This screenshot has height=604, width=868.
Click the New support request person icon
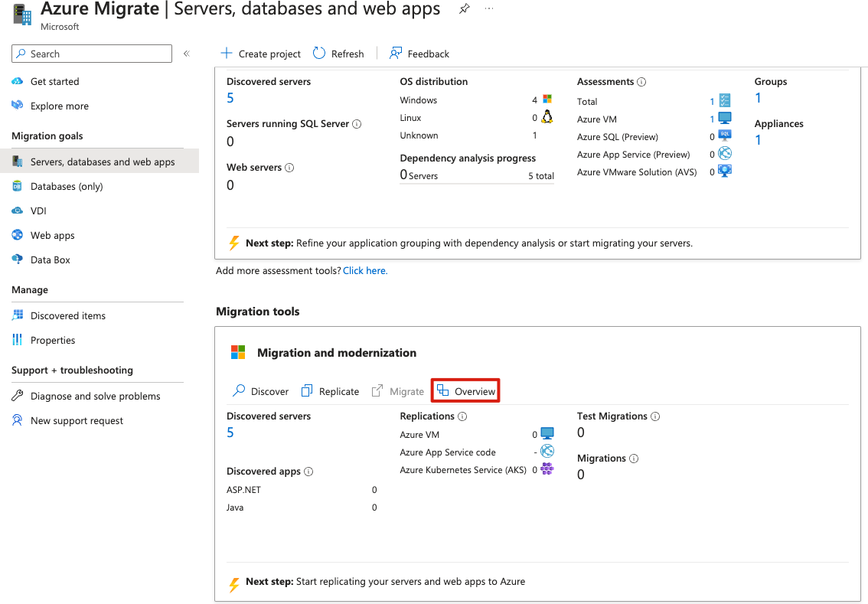(x=17, y=420)
